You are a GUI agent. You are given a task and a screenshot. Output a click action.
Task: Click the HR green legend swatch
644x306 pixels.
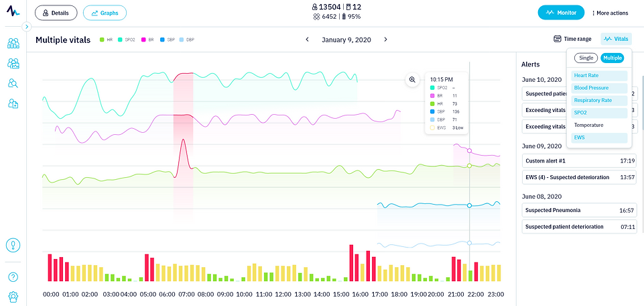click(102, 40)
